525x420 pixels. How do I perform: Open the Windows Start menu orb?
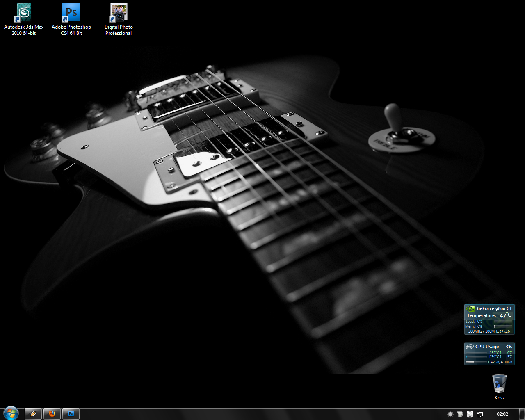[11, 413]
